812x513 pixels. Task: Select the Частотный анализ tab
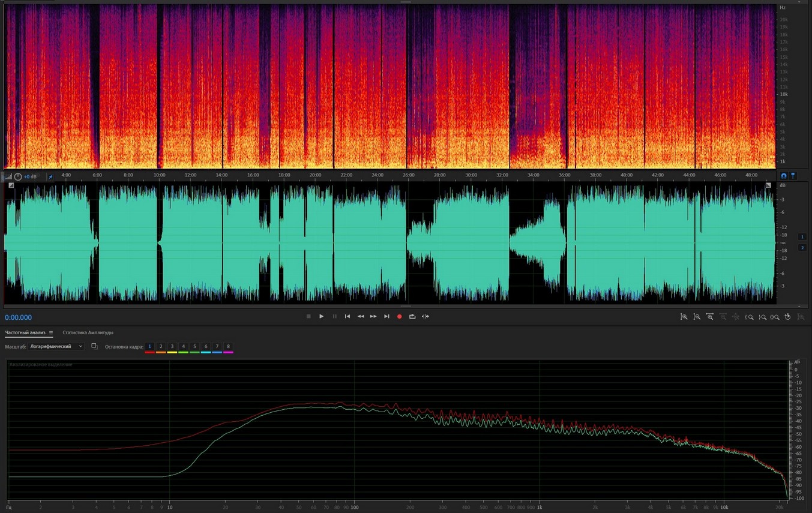coord(25,332)
